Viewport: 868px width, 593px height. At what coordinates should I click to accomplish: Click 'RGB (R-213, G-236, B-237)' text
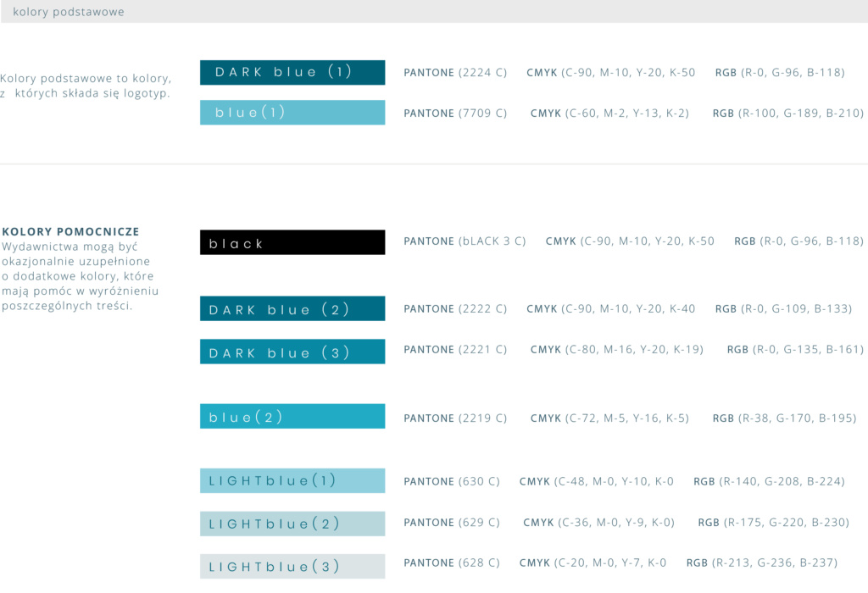tap(762, 563)
